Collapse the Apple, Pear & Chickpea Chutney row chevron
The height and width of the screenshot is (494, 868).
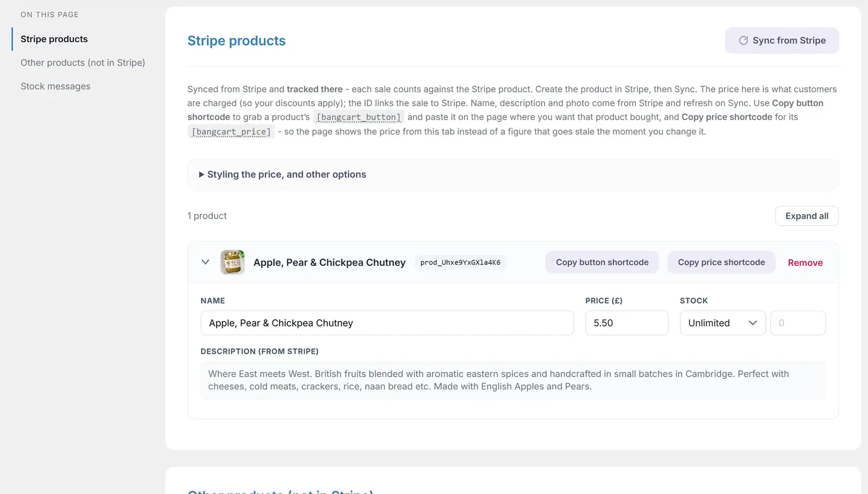pos(205,262)
